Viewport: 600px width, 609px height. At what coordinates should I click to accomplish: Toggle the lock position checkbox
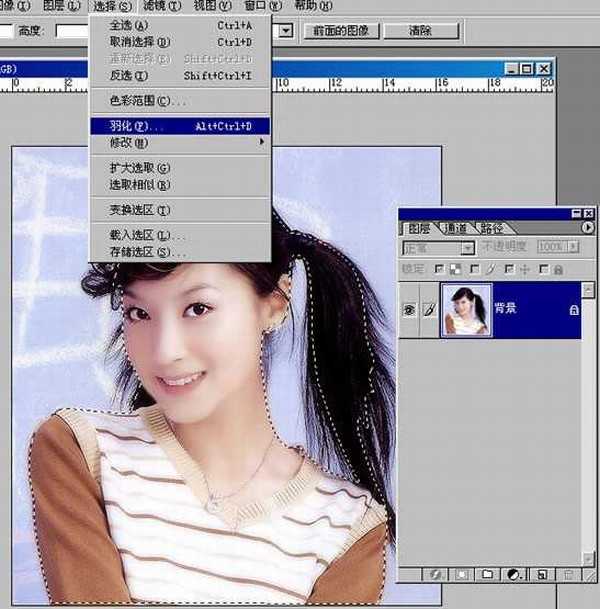509,269
